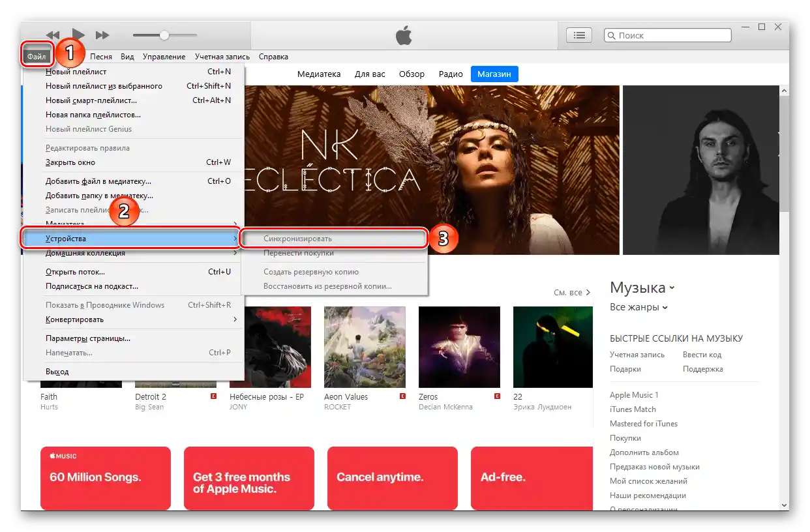Open the Музыка category dropdown
The width and height of the screenshot is (810, 532).
(642, 288)
